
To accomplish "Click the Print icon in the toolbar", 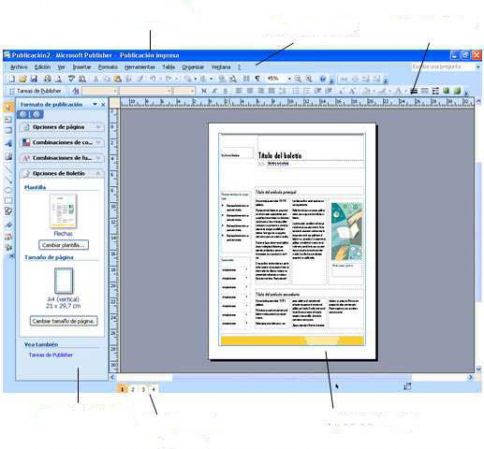I will point(48,79).
